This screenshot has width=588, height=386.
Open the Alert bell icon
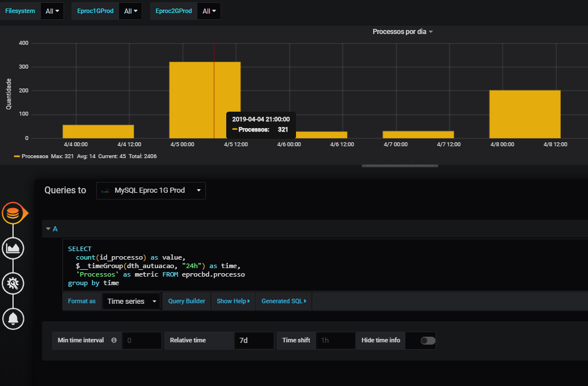pyautogui.click(x=12, y=319)
